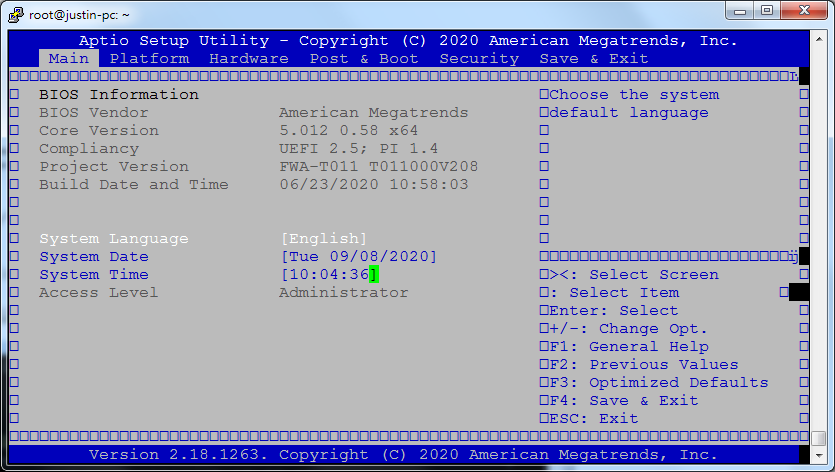Click the Access Level Administrator value
Viewport: 835px width, 472px height.
tap(343, 293)
